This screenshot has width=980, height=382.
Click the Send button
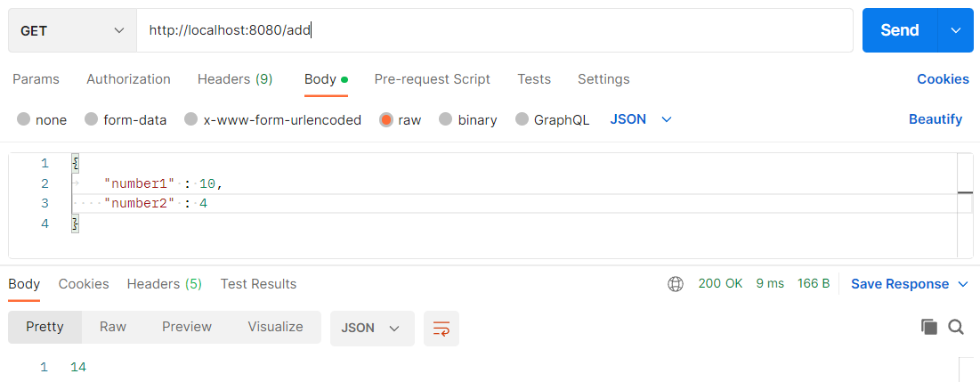(899, 30)
